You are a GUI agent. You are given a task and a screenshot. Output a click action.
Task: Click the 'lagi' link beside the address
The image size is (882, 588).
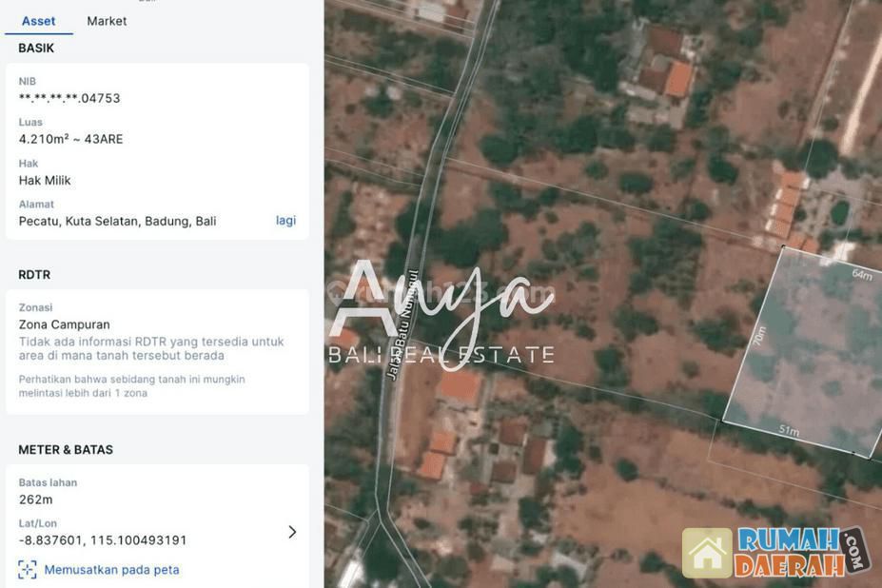point(285,221)
